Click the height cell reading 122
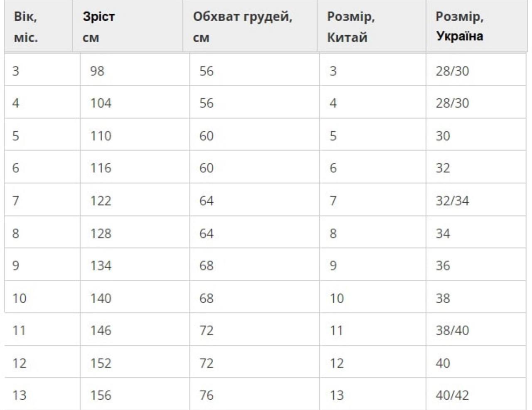The height and width of the screenshot is (410, 532). [x=101, y=201]
